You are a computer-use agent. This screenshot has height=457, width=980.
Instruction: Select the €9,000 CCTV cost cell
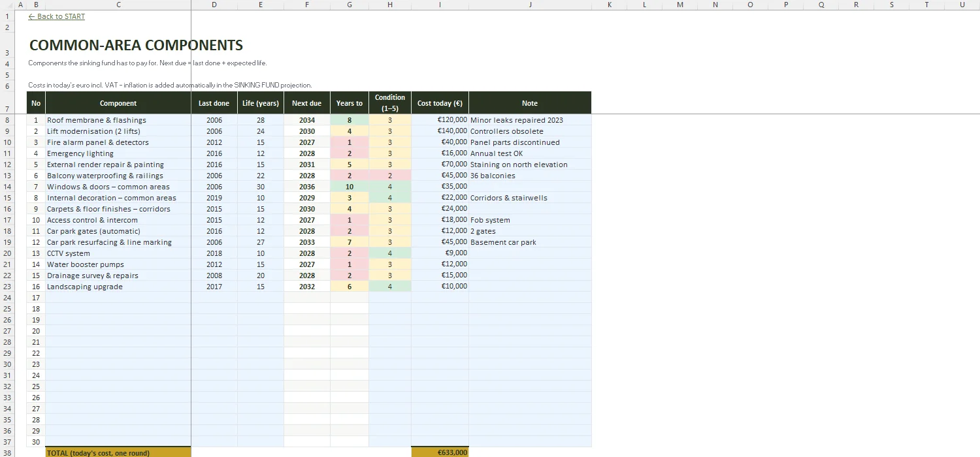(x=440, y=253)
